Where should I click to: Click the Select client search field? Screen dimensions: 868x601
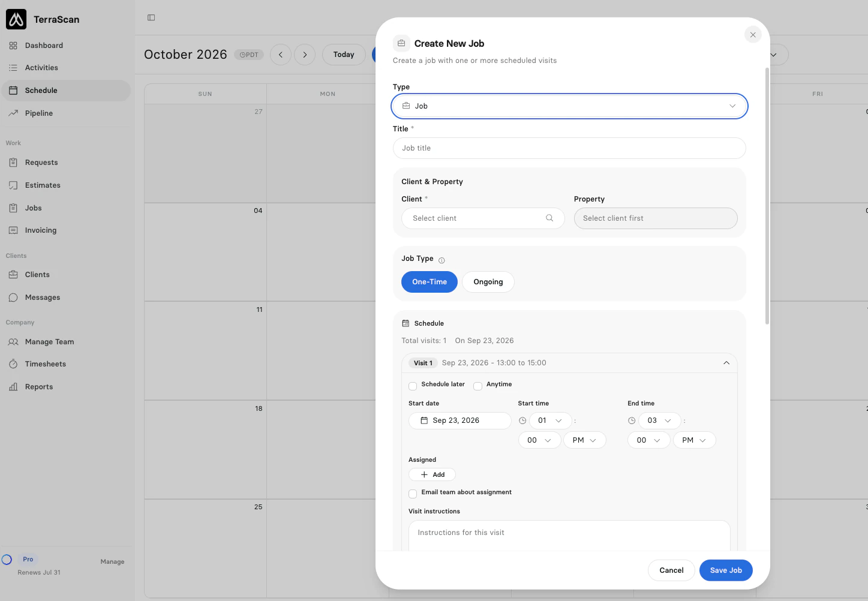point(483,218)
